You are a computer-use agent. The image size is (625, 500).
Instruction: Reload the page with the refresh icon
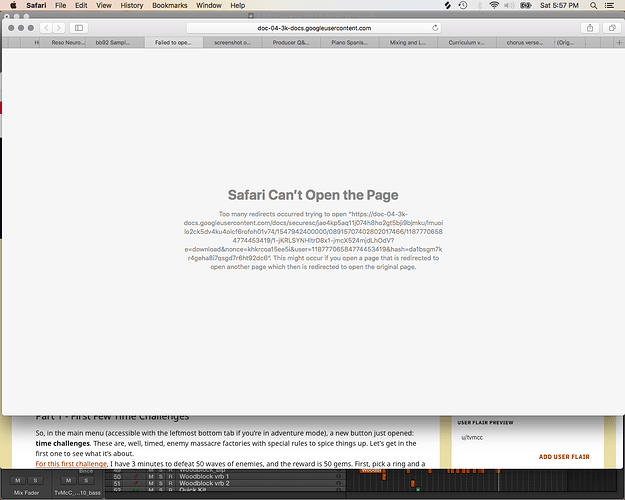[435, 28]
